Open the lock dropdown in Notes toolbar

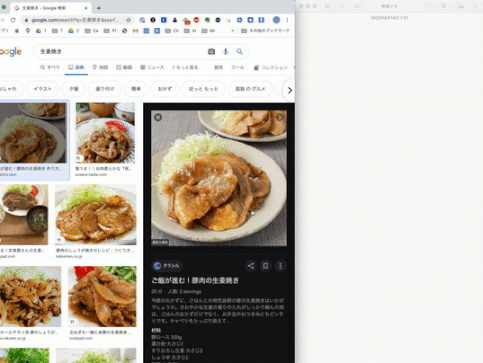(x=430, y=6)
